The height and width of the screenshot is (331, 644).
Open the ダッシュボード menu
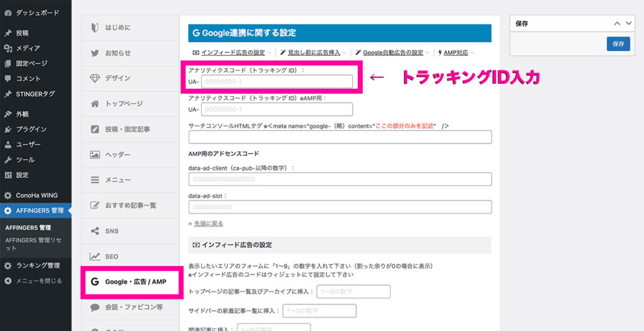(x=36, y=13)
